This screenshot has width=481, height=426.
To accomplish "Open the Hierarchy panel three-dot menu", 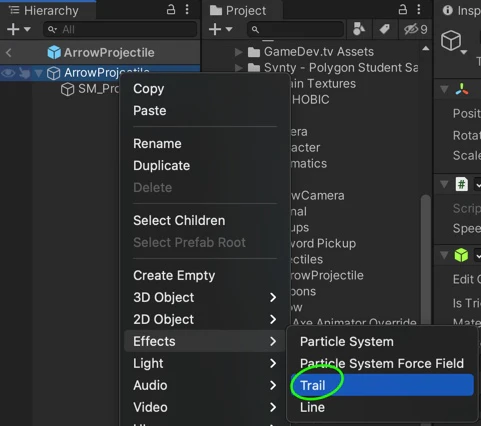I will [187, 10].
